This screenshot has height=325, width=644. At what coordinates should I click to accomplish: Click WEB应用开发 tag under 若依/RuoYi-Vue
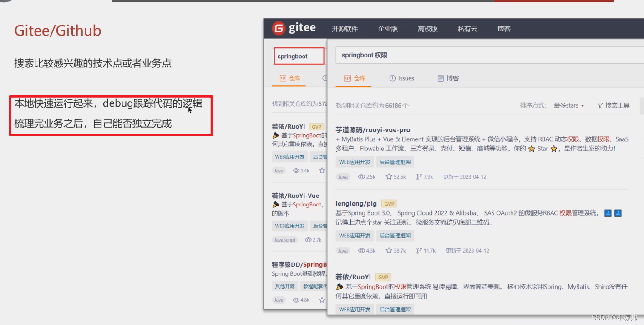click(x=290, y=226)
